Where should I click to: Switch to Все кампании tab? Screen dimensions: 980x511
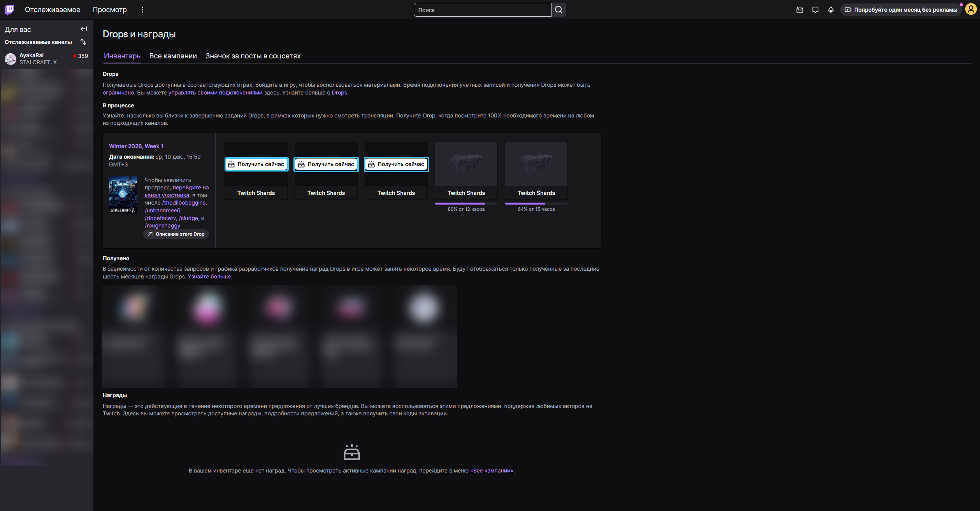(x=173, y=56)
